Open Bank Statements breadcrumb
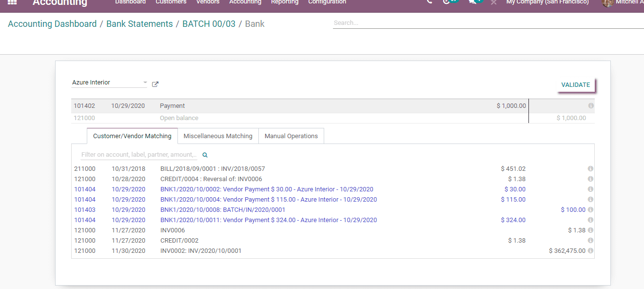Viewport: 644px width, 289px height. 139,24
